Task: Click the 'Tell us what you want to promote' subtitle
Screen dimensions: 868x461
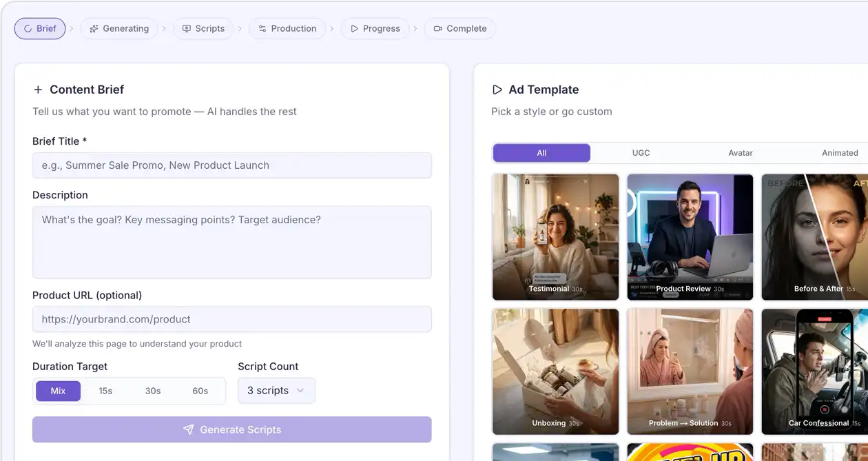Action: tap(165, 112)
